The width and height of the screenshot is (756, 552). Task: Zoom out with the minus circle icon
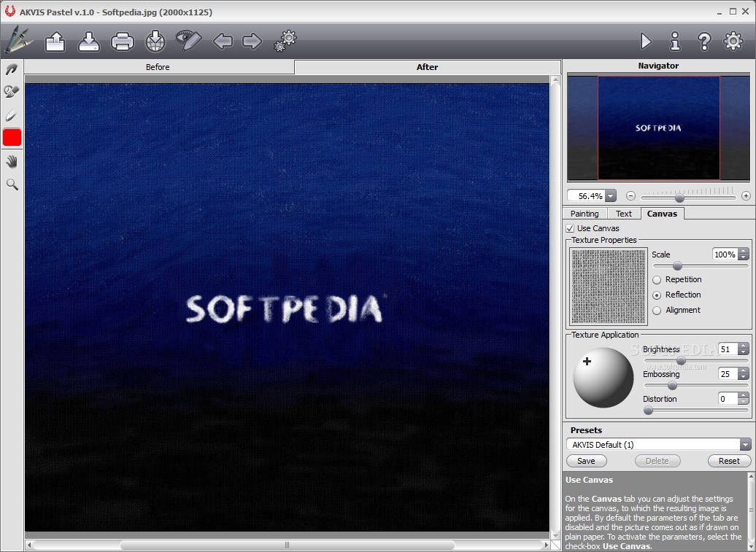pos(630,195)
